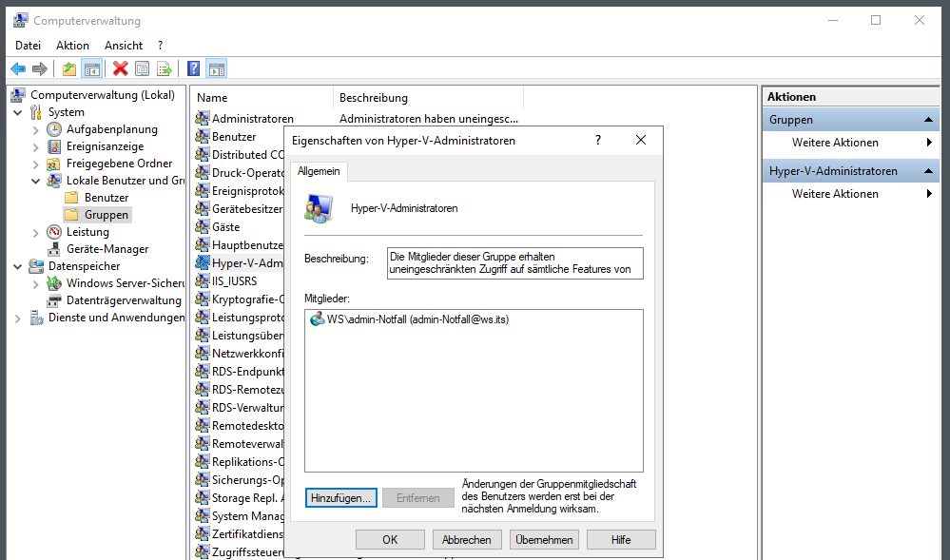Click the Windows Server-Sicherung icon
Image resolution: width=950 pixels, height=560 pixels.
54,283
